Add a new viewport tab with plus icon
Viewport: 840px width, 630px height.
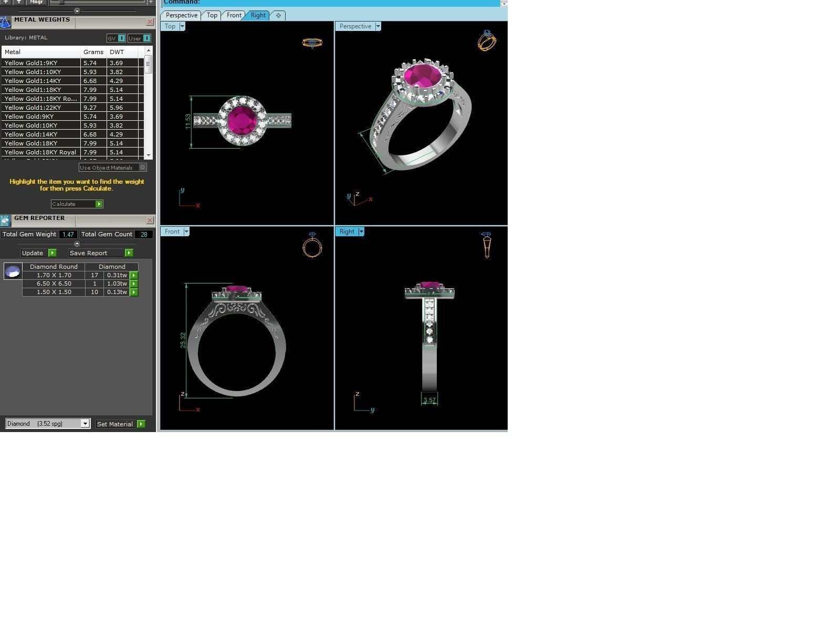coord(278,16)
